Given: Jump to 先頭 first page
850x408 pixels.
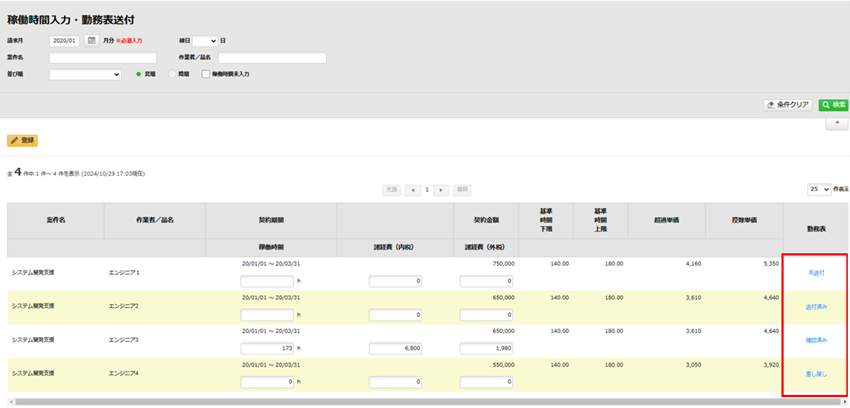Looking at the screenshot, I should click(391, 189).
